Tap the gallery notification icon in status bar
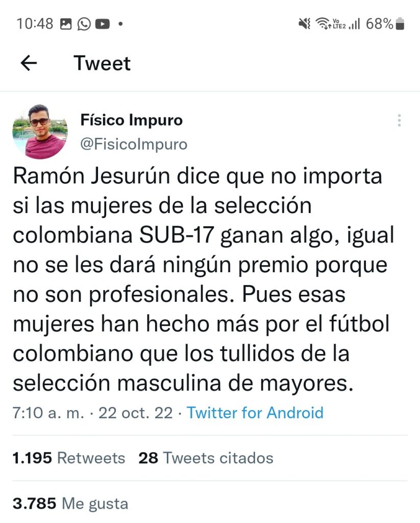This screenshot has width=420, height=523. pyautogui.click(x=66, y=23)
